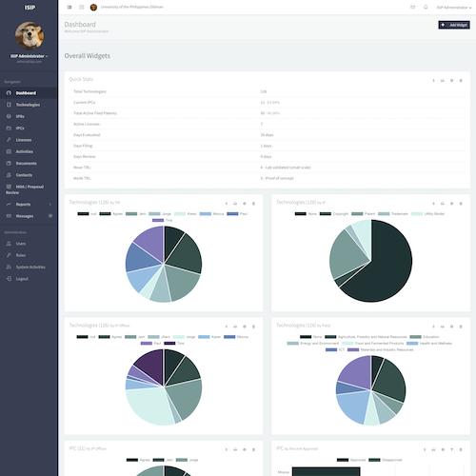Toggle Tina legend in Technologies by TM chart
476x476 pixels.
point(162,220)
